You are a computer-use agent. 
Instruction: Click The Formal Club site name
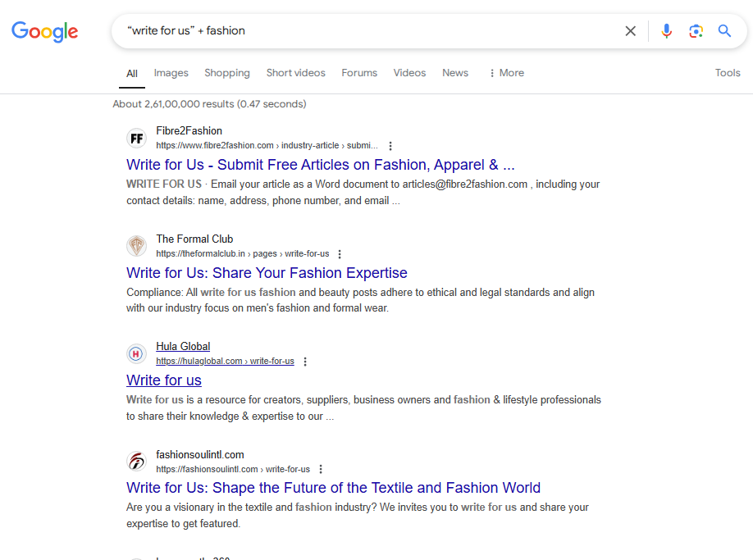point(194,239)
